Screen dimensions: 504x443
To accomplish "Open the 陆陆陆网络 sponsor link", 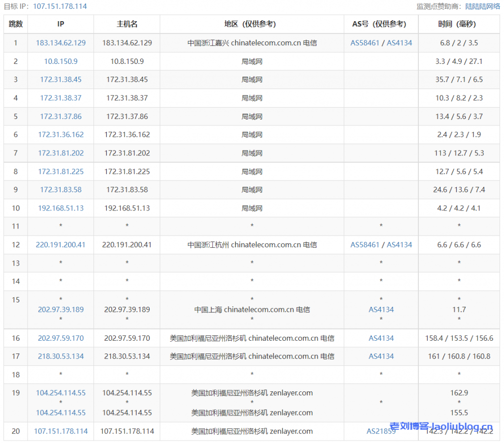I will (x=483, y=6).
